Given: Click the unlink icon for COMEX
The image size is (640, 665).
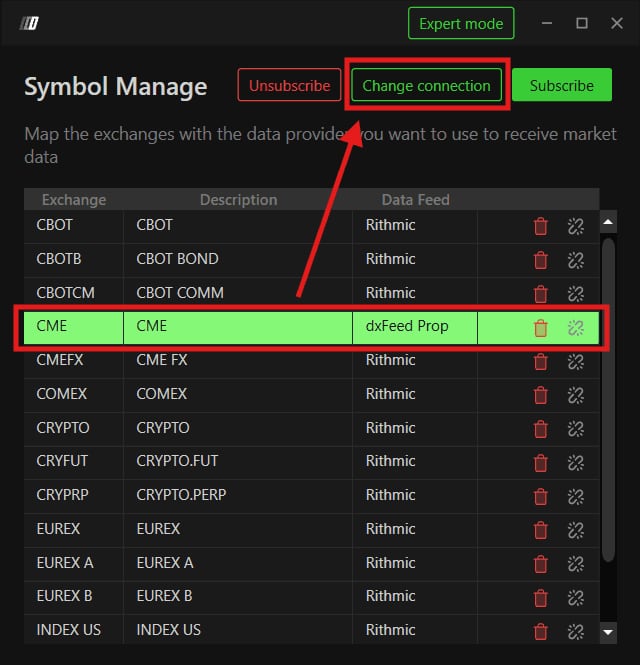Looking at the screenshot, I should click(x=576, y=395).
